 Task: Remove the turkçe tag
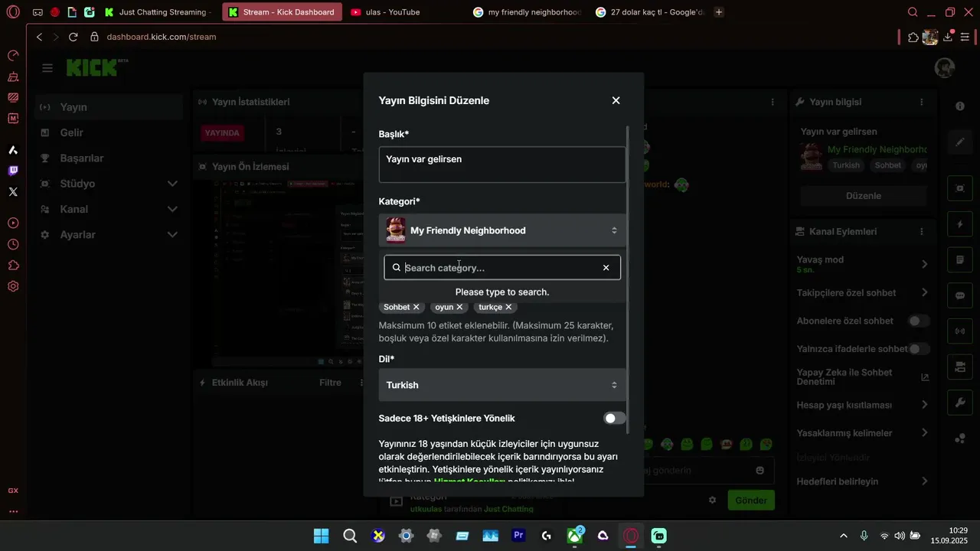pyautogui.click(x=508, y=307)
